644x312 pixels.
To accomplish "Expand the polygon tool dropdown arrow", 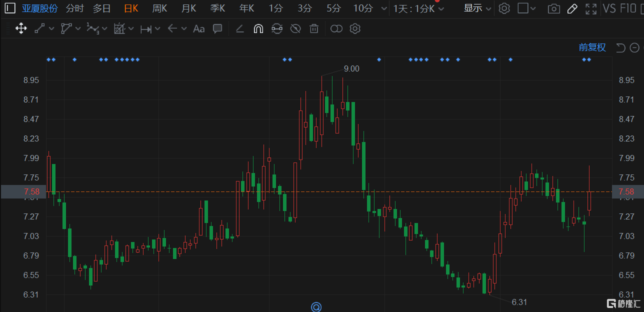I will coord(78,28).
